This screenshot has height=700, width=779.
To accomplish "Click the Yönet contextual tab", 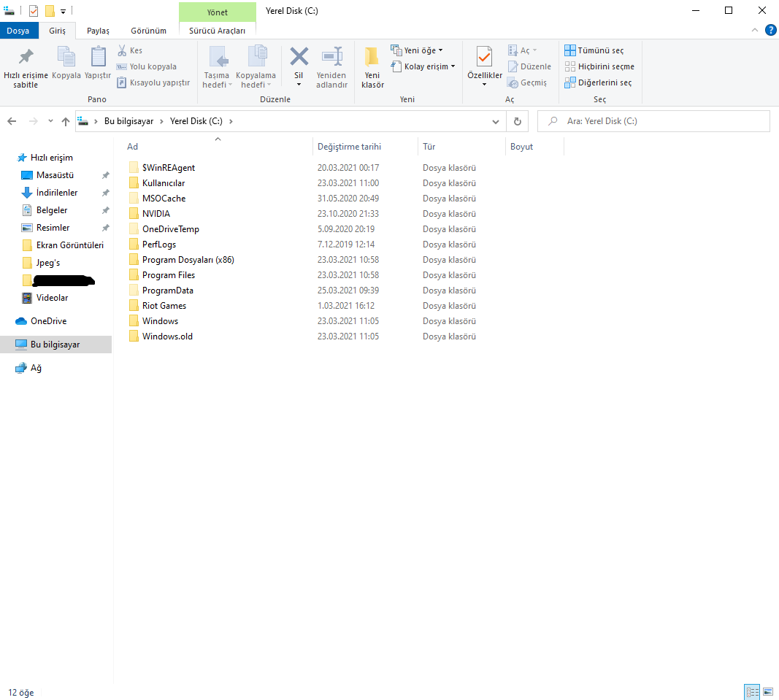I will (218, 12).
